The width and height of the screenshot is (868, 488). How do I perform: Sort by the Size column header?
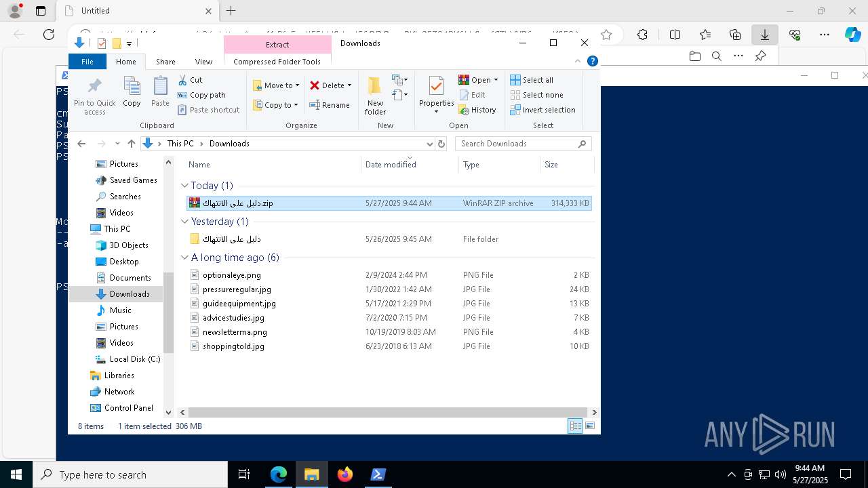click(566, 165)
